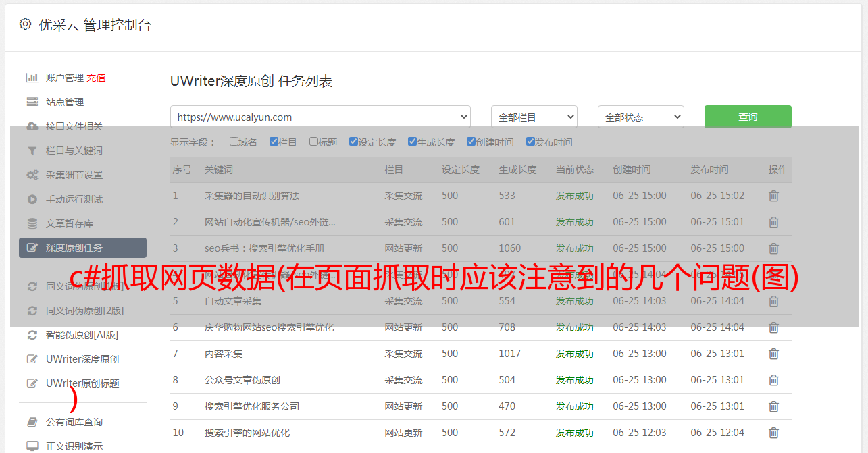Expand the 全部栏目 dropdown
The height and width of the screenshot is (453, 868).
(534, 117)
